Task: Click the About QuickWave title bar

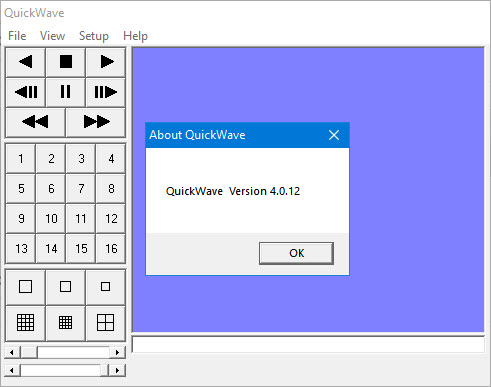Action: tap(247, 135)
